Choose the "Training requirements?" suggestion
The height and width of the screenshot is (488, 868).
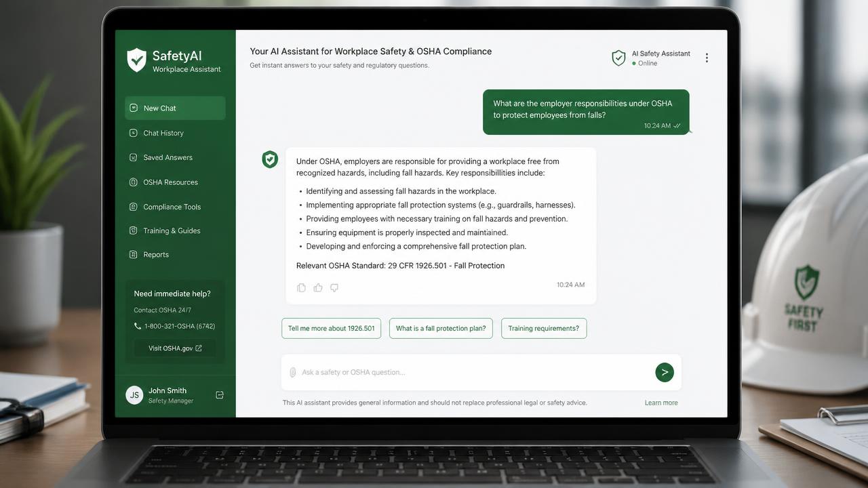[x=544, y=329]
